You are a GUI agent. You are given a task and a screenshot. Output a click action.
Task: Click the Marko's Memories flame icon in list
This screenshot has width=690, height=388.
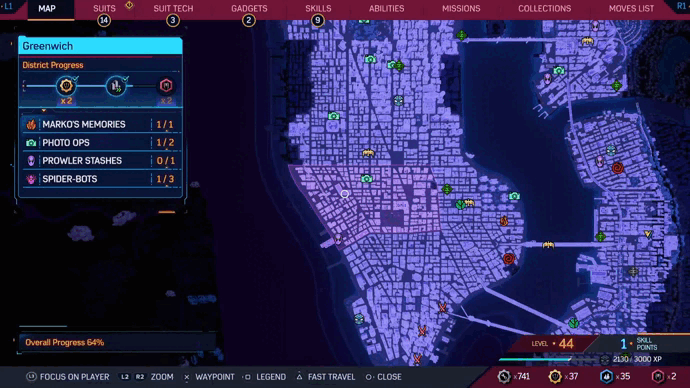tap(31, 124)
